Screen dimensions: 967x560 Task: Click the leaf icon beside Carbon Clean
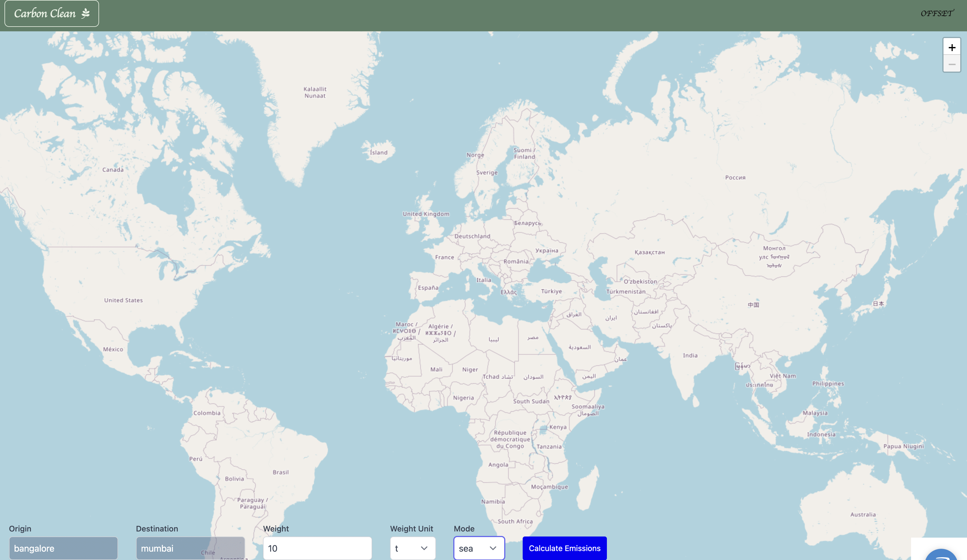tap(86, 13)
